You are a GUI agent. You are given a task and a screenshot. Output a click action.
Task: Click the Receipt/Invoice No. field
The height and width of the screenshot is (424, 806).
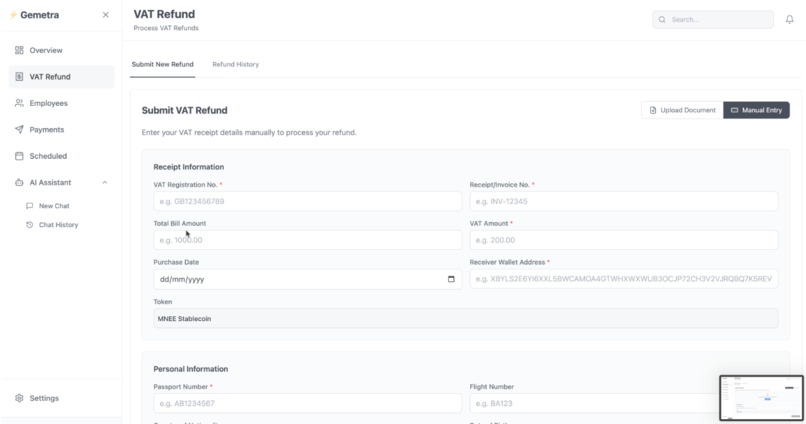pyautogui.click(x=624, y=201)
